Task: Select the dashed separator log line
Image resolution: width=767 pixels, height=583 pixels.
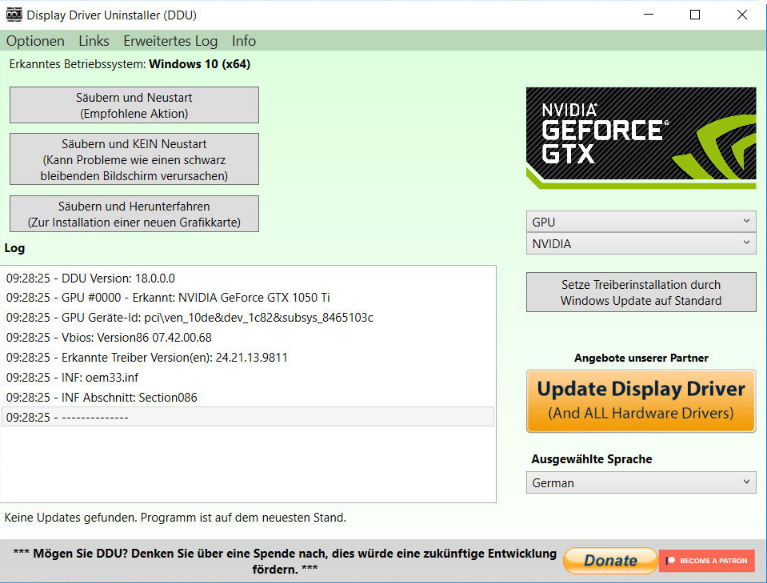Action: pyautogui.click(x=248, y=417)
